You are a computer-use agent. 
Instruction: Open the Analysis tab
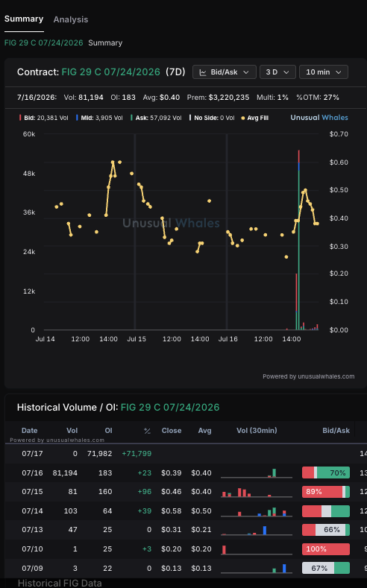click(71, 19)
